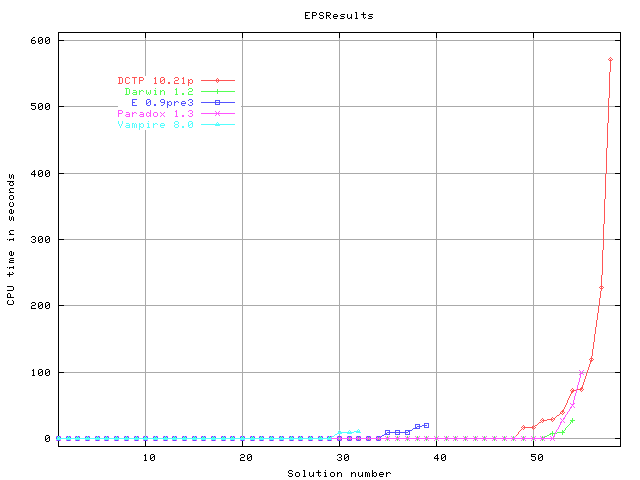Select the Vampire 8.0 legend label
This screenshot has width=640, height=480.
pos(156,125)
